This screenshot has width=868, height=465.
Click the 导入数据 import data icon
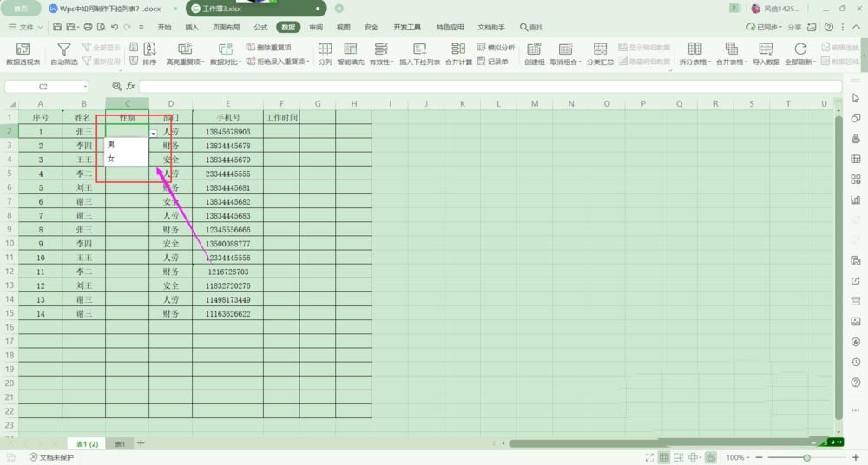coord(766,54)
